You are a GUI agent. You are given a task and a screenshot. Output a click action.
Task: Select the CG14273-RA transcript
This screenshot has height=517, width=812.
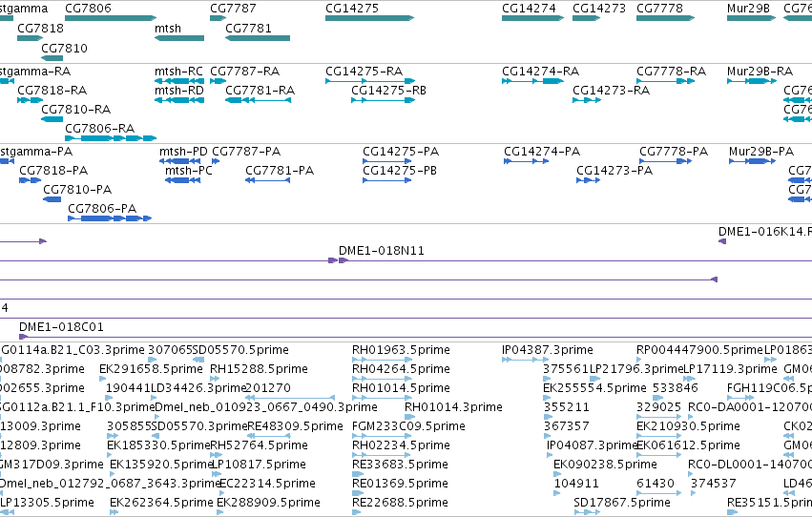click(x=587, y=100)
